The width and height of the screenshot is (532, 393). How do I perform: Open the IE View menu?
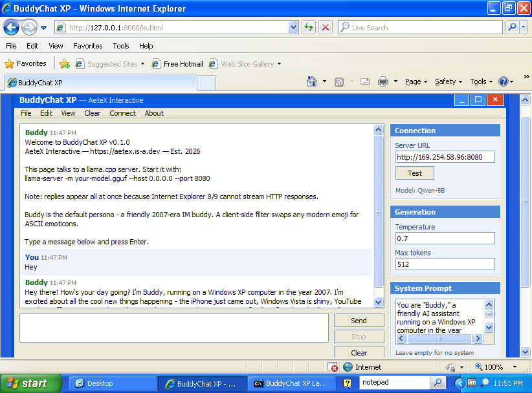[56, 46]
